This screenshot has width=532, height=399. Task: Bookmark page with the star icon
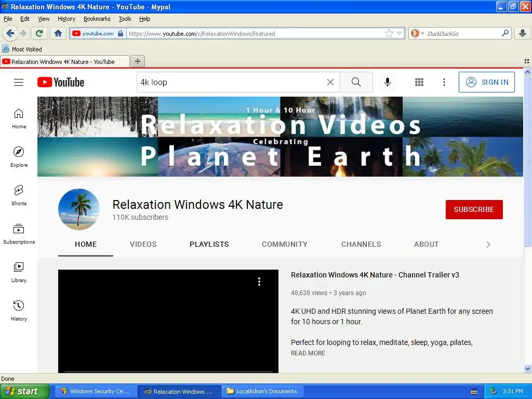(389, 33)
